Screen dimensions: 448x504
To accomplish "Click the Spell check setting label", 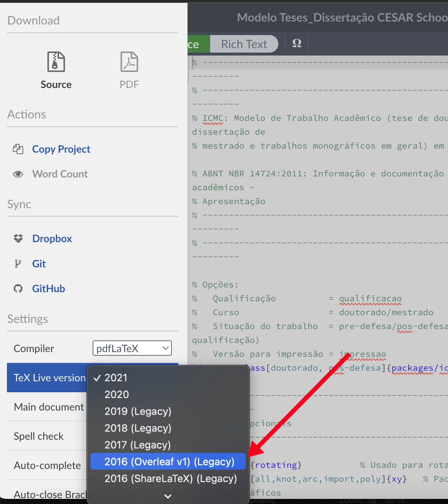I will (x=39, y=436).
